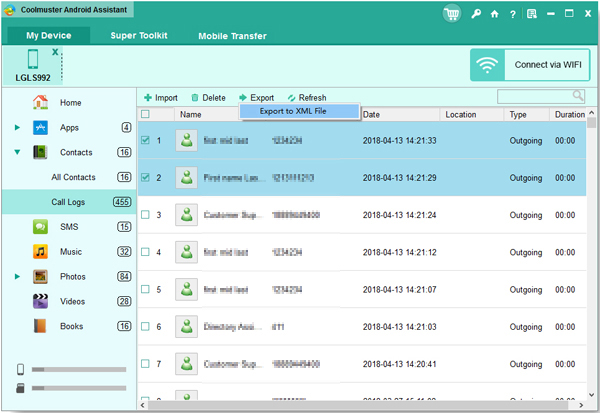Click contact avatar in call log row 7

tap(186, 364)
